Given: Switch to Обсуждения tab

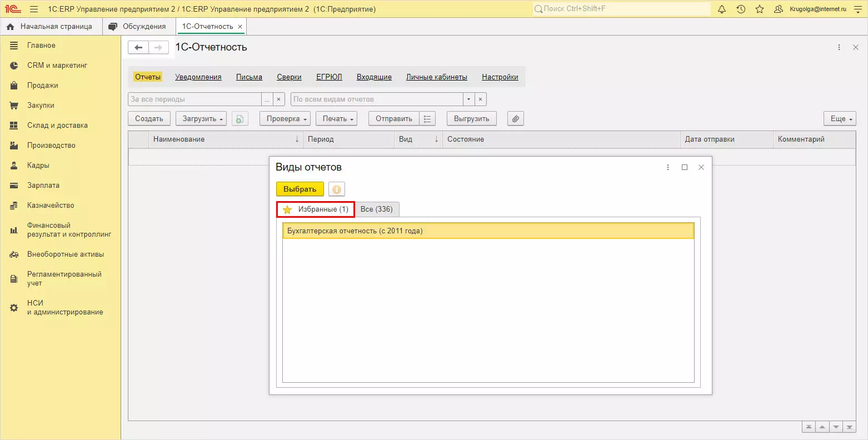Looking at the screenshot, I should [138, 27].
